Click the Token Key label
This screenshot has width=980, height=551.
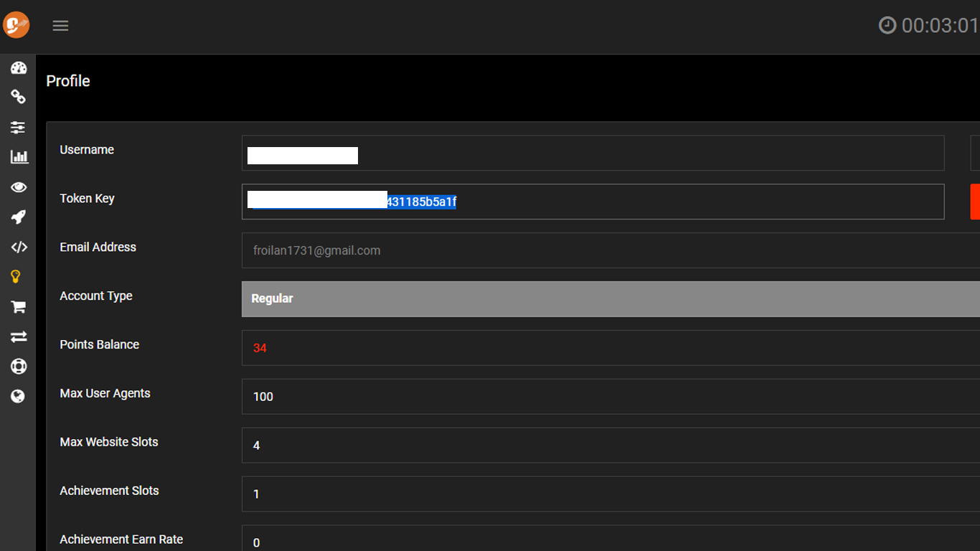point(87,199)
